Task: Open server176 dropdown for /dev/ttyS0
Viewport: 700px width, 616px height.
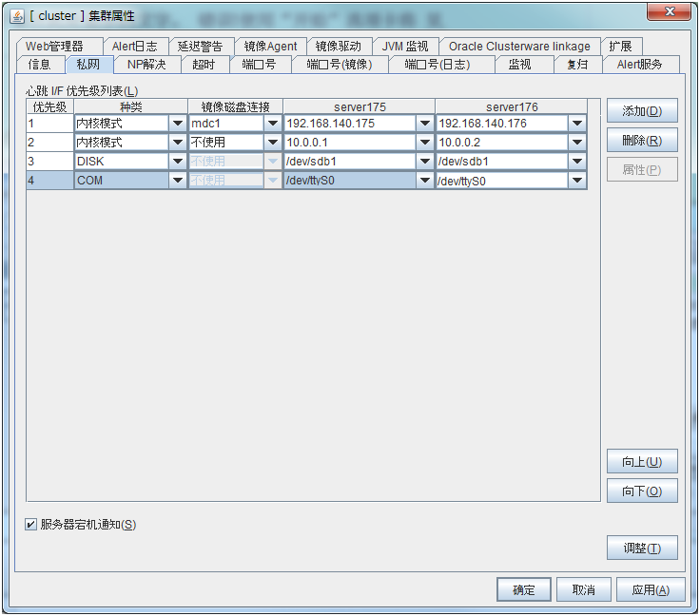Action: coord(577,181)
